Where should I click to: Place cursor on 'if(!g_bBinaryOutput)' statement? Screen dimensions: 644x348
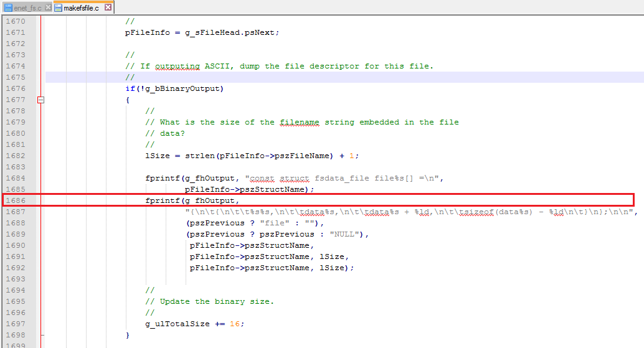point(174,88)
